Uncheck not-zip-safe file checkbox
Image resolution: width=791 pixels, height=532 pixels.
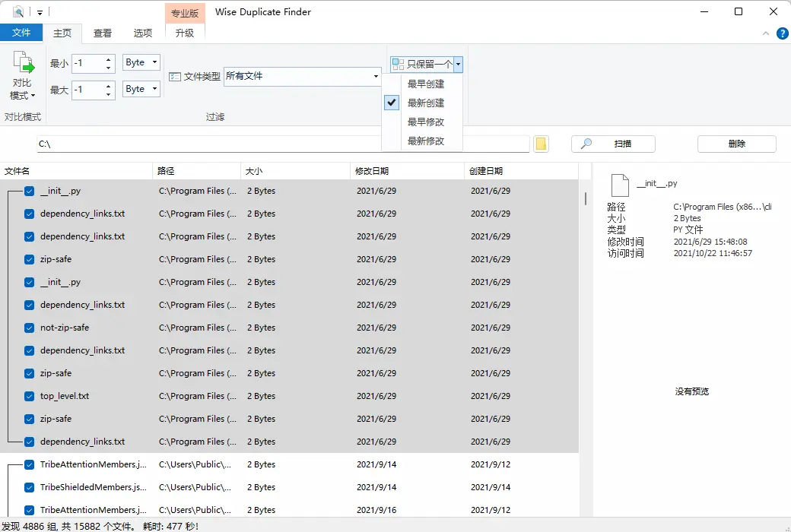[x=29, y=328]
